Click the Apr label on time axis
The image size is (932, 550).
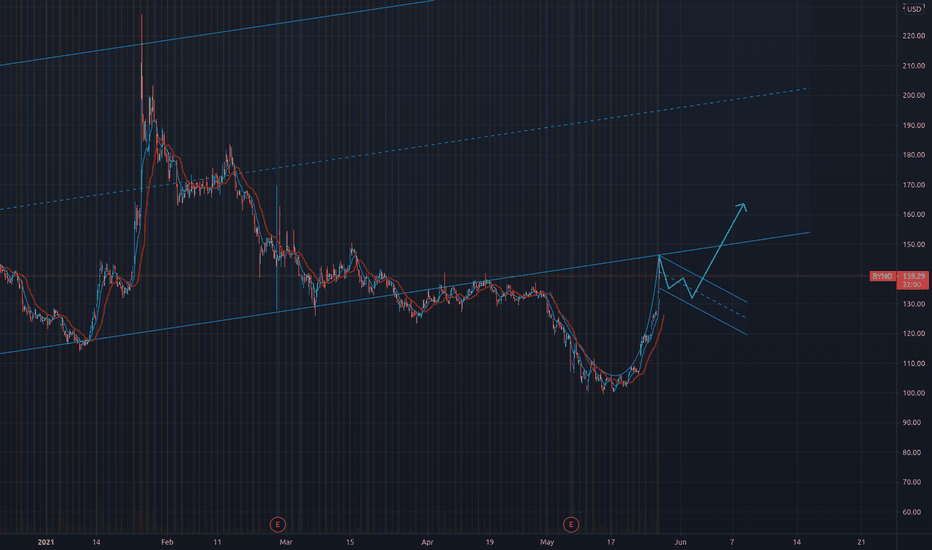pyautogui.click(x=427, y=542)
